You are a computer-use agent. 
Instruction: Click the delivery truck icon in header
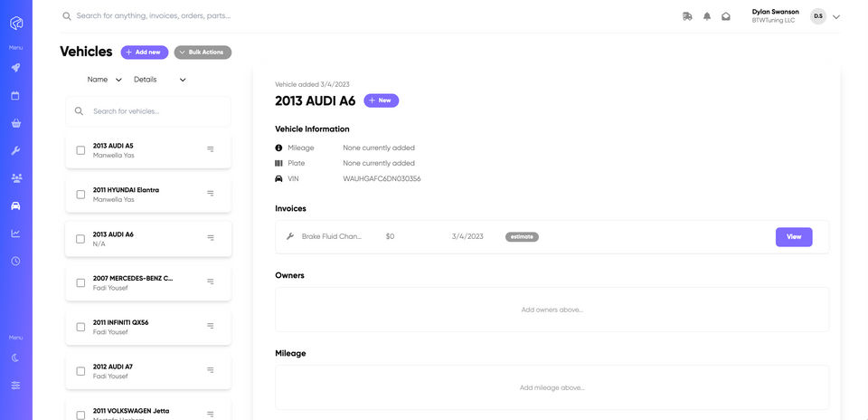click(687, 16)
